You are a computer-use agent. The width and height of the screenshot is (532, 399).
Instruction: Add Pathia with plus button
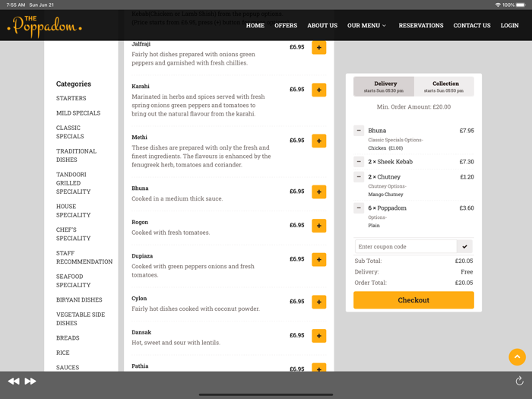pyautogui.click(x=318, y=367)
